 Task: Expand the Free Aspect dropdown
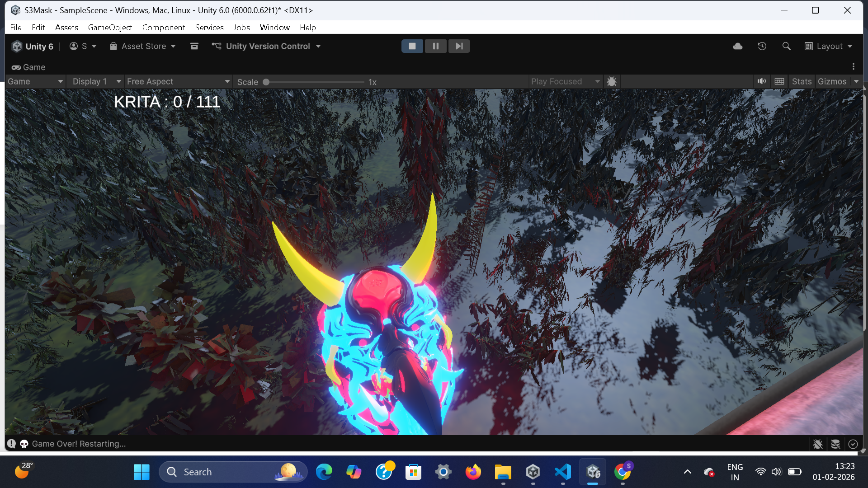[x=179, y=81]
